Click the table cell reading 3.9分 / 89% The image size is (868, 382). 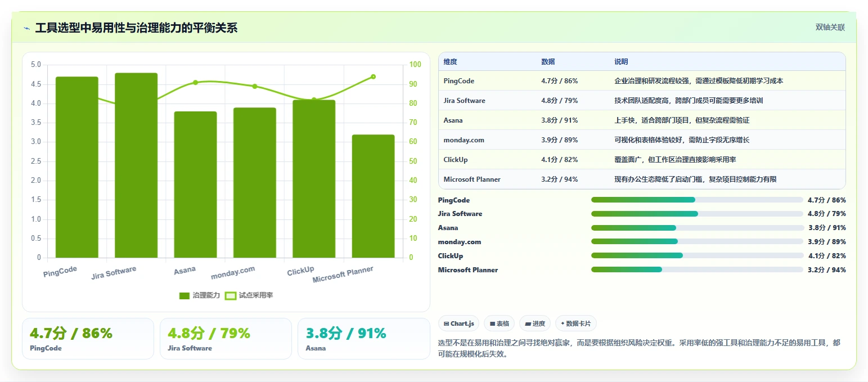pyautogui.click(x=559, y=140)
